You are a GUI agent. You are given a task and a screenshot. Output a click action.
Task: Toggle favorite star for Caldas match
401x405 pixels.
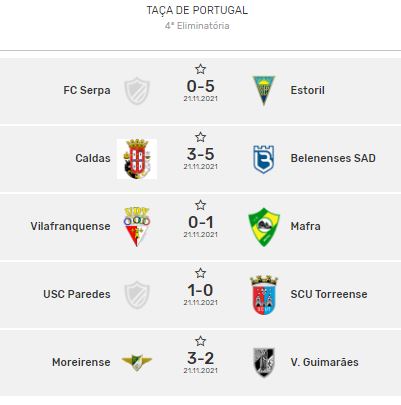point(200,137)
